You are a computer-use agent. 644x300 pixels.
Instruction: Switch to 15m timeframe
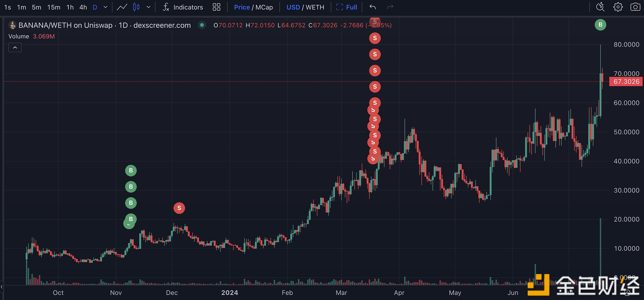[54, 7]
